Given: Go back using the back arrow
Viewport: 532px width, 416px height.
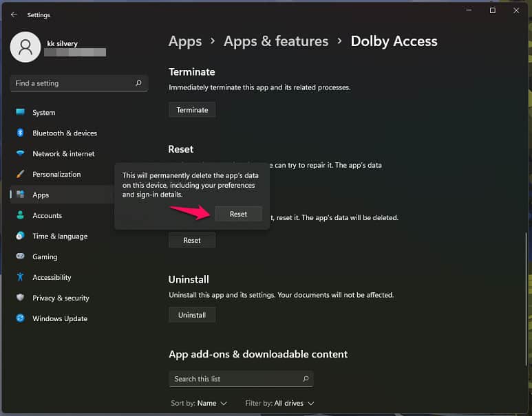Looking at the screenshot, I should tap(14, 14).
